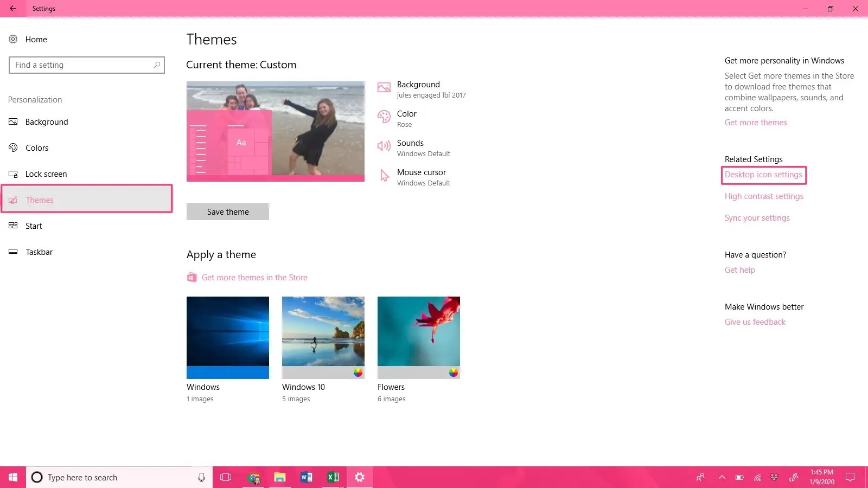The image size is (868, 488).
Task: Open Get more themes in the Store link
Action: click(254, 278)
